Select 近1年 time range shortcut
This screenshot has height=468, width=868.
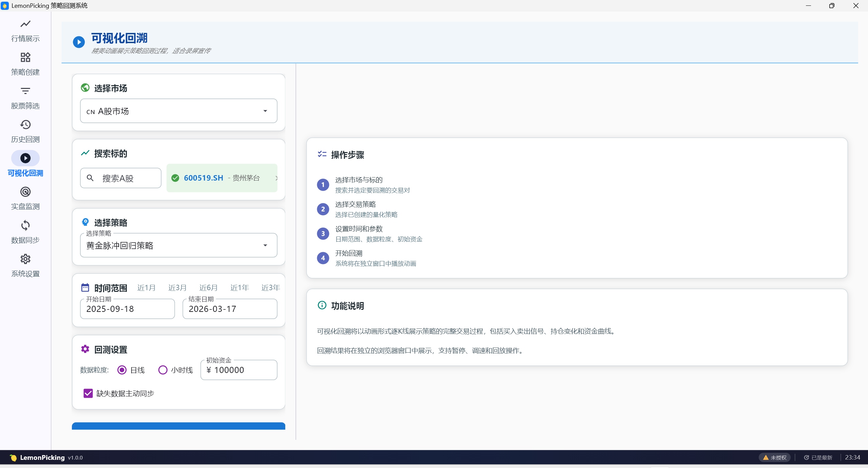click(x=239, y=288)
